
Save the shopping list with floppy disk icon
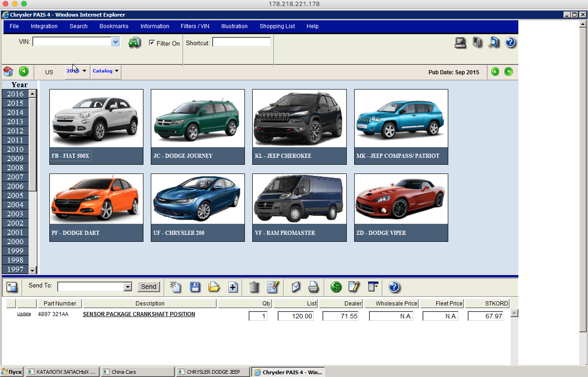tap(195, 287)
